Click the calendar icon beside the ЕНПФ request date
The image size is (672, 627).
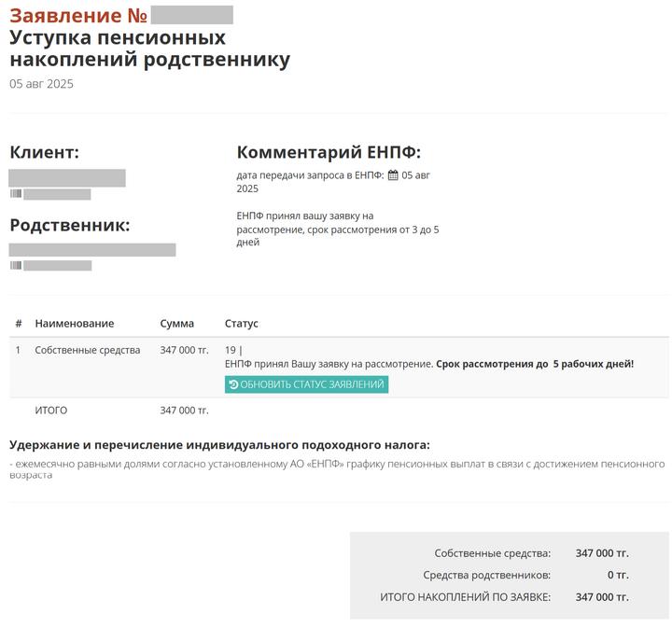[393, 174]
